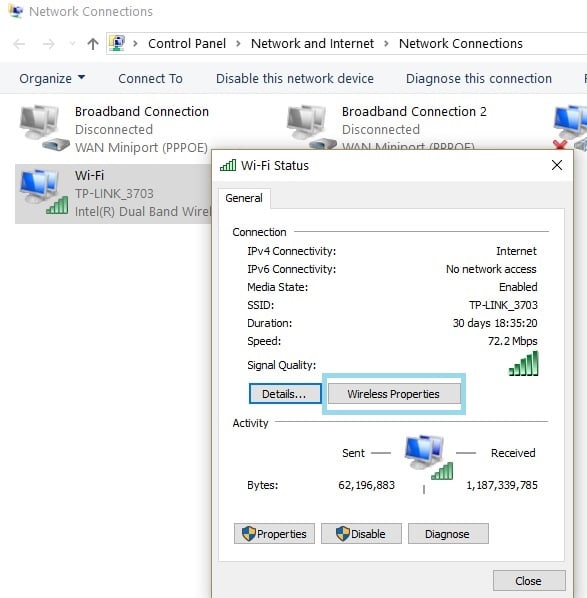Click SSID value TP-LINK_3703 in dialog
This screenshot has height=598, width=587.
pos(503,305)
